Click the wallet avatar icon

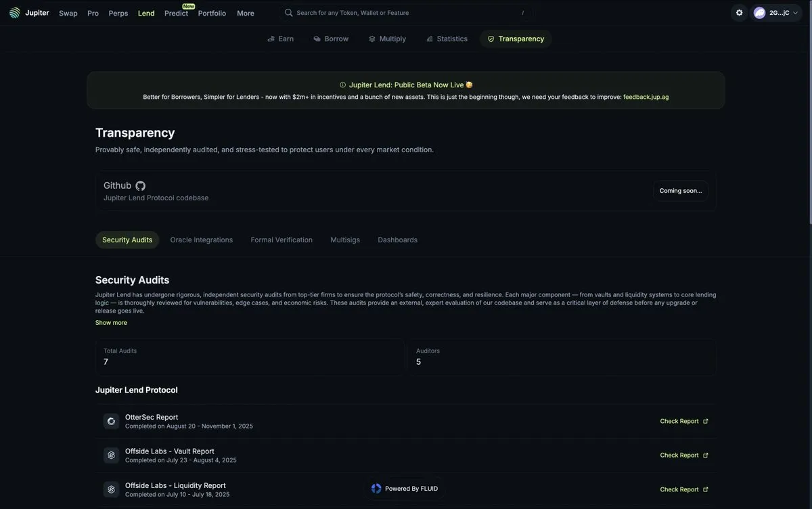[x=760, y=13]
